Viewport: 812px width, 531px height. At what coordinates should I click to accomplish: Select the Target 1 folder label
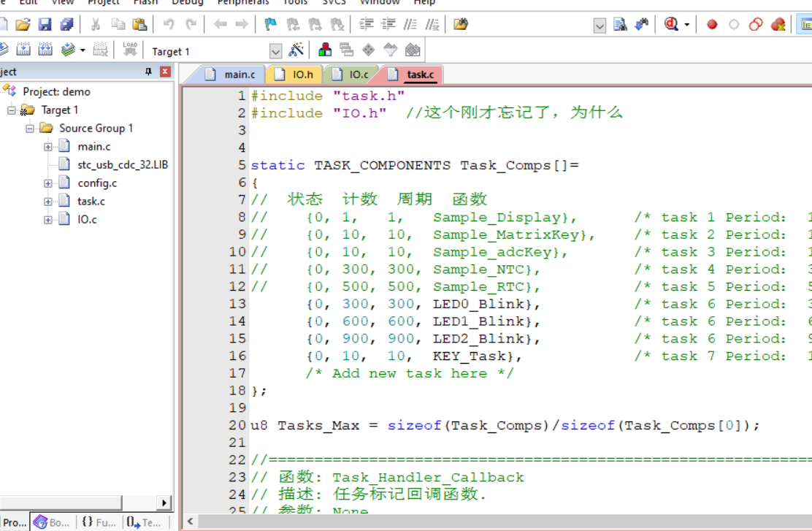click(x=60, y=110)
